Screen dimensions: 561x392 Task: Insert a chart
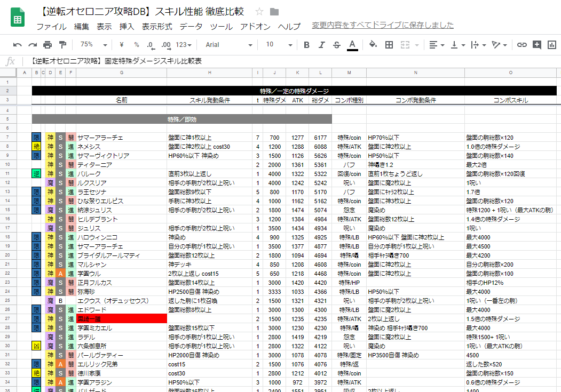pos(552,45)
